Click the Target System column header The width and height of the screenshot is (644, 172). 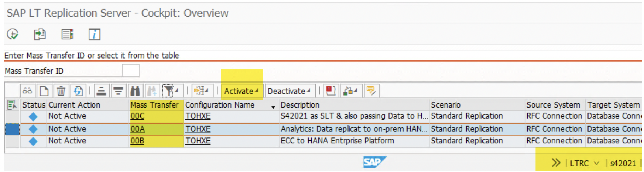point(614,105)
